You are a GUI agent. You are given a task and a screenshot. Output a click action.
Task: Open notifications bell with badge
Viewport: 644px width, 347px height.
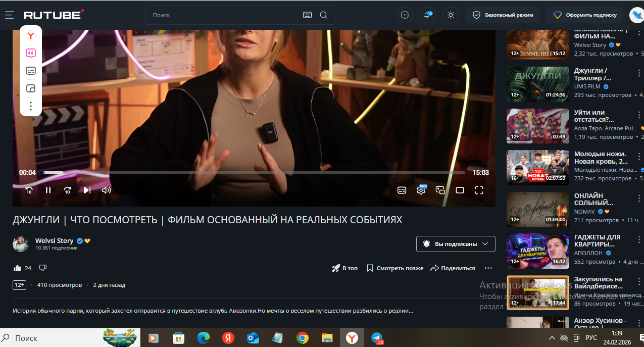coord(427,15)
